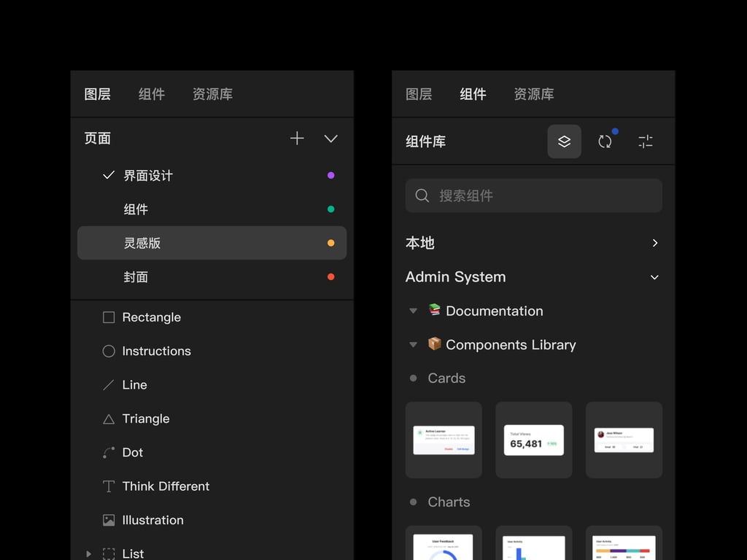Screen dimensions: 747x560
Task: Select the Line layer
Action: 212,385
